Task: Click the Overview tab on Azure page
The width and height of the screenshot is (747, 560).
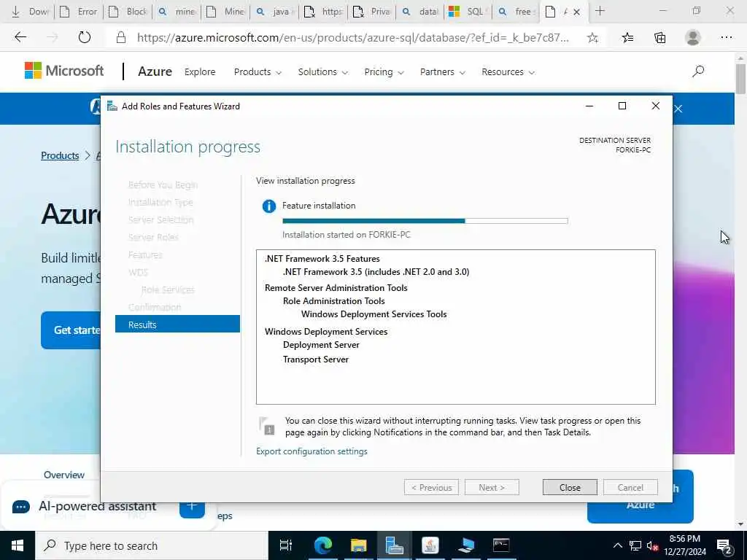Action: click(x=64, y=475)
